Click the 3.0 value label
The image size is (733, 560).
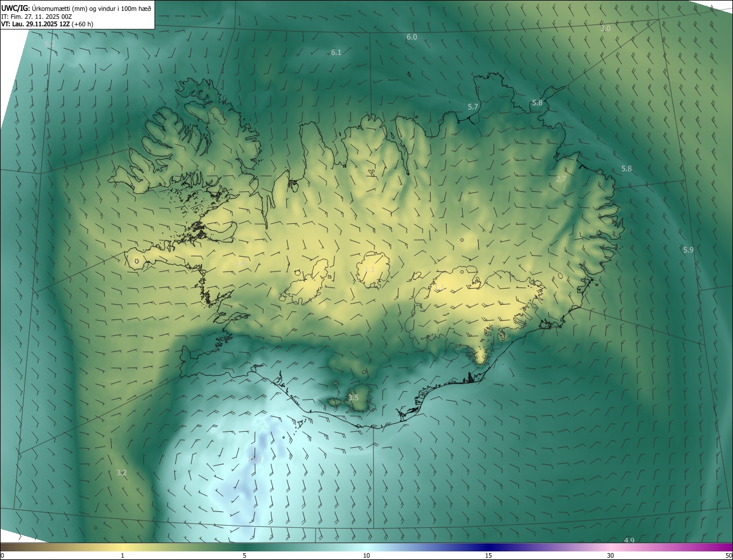[x=605, y=28]
